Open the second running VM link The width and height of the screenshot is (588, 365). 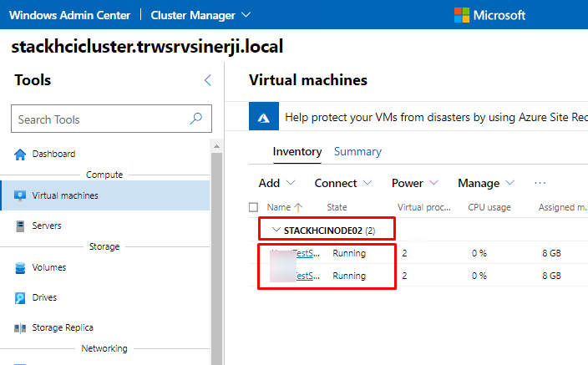click(307, 276)
